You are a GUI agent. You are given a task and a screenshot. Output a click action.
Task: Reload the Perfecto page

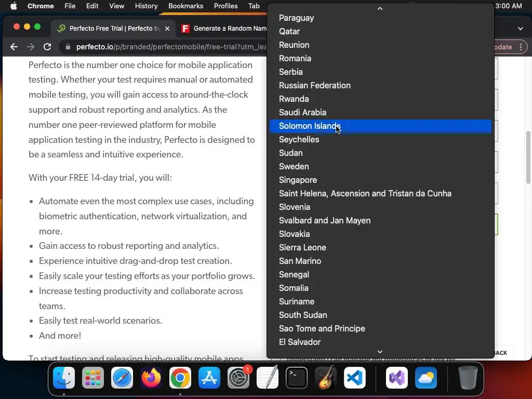pyautogui.click(x=47, y=47)
